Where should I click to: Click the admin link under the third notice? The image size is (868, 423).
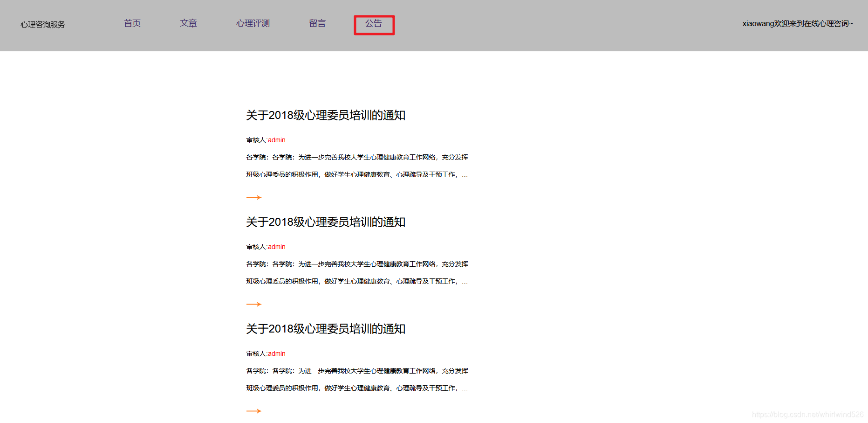[x=277, y=354]
